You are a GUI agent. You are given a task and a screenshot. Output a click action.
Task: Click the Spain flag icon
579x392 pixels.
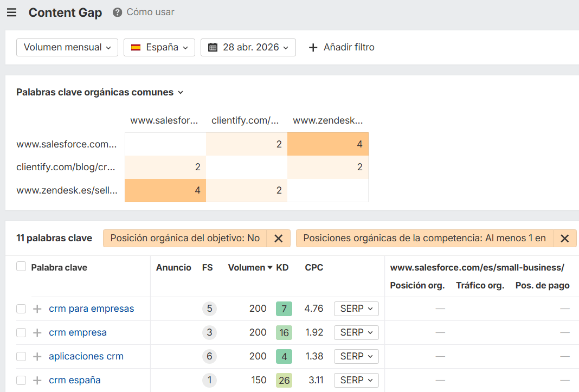tap(136, 47)
